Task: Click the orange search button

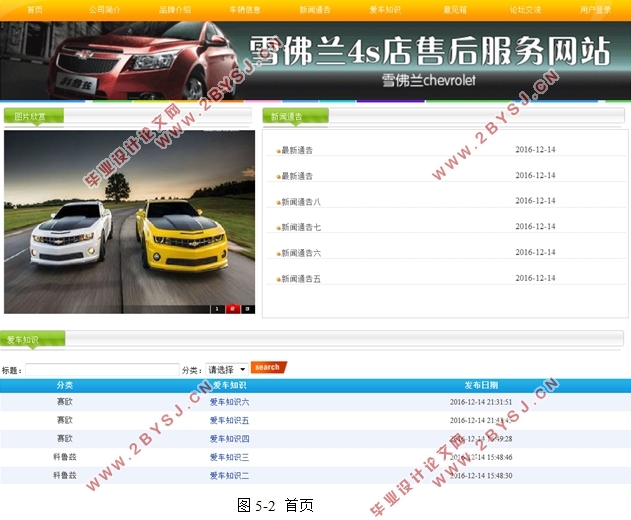Action: 268,367
